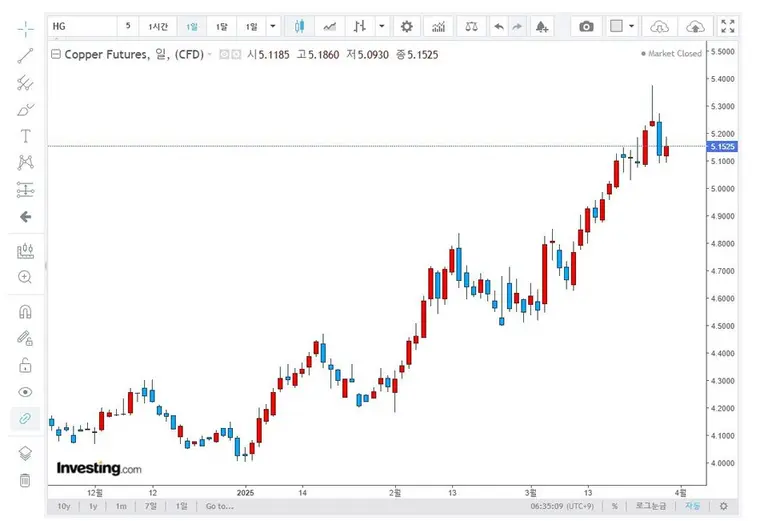This screenshot has width=768, height=521.
Task: Expand the bar style dropdown arrow
Action: tap(382, 27)
